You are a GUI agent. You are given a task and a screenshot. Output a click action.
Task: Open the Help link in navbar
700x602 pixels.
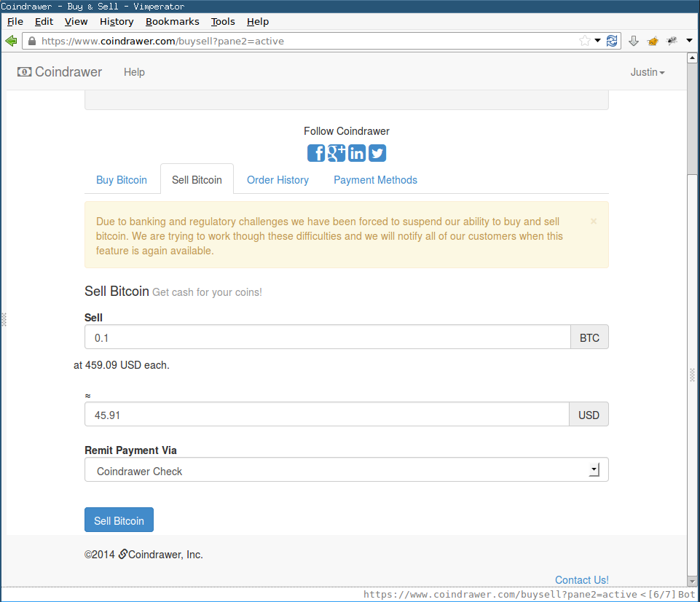tap(134, 72)
